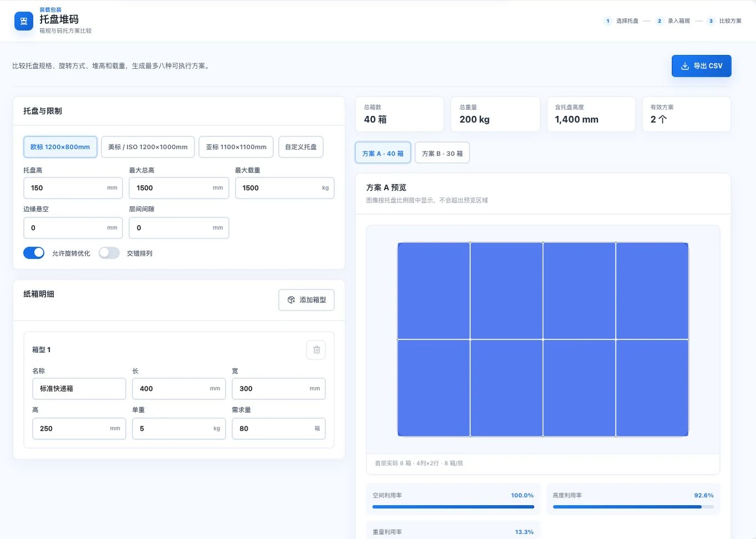Click the 总箱数 40 箱 stat card
756x539 pixels.
[x=400, y=114]
